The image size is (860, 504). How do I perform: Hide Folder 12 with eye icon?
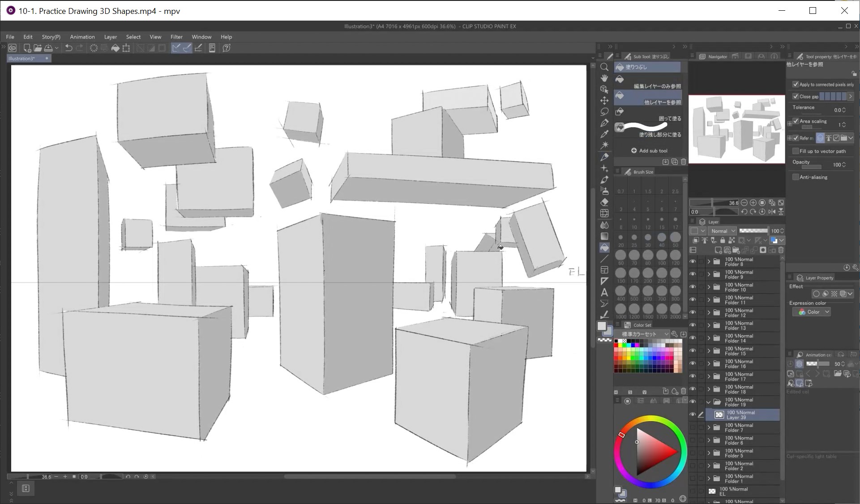tap(693, 312)
